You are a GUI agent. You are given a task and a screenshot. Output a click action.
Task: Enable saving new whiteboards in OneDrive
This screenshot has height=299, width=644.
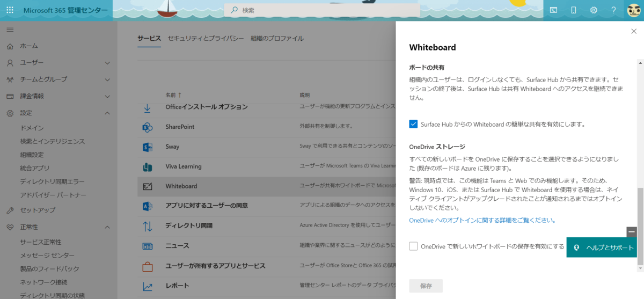(x=413, y=246)
